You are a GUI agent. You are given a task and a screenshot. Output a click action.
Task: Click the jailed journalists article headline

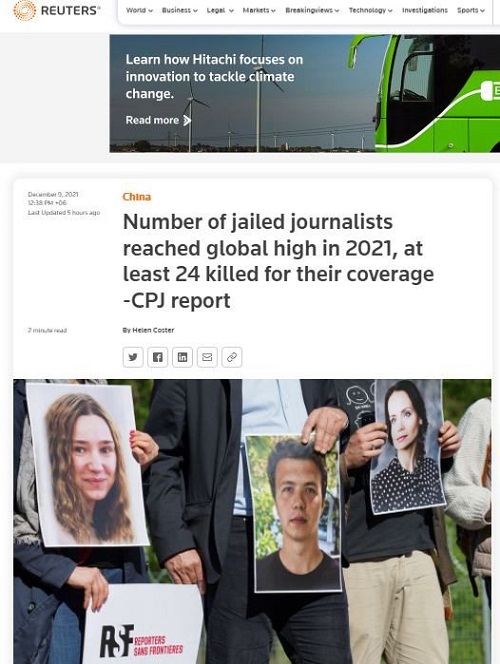tap(278, 261)
